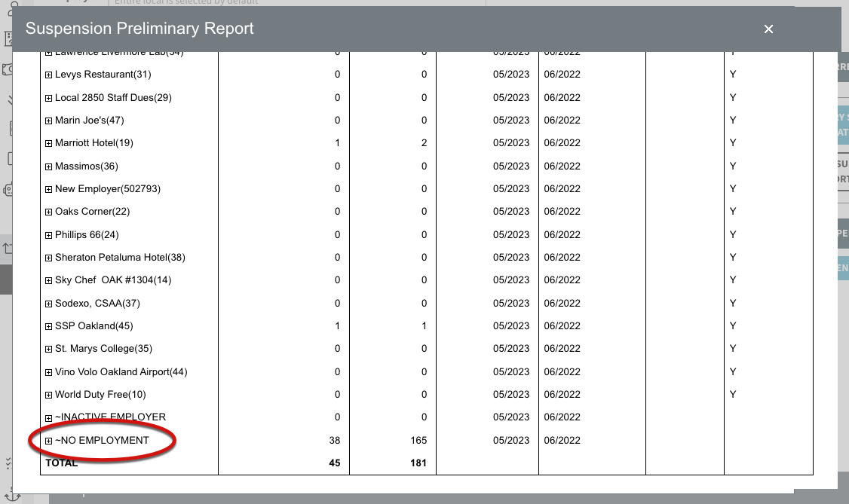Click the ~NO EMPLOYMENT value 165
Image resolution: width=849 pixels, height=504 pixels.
point(418,440)
